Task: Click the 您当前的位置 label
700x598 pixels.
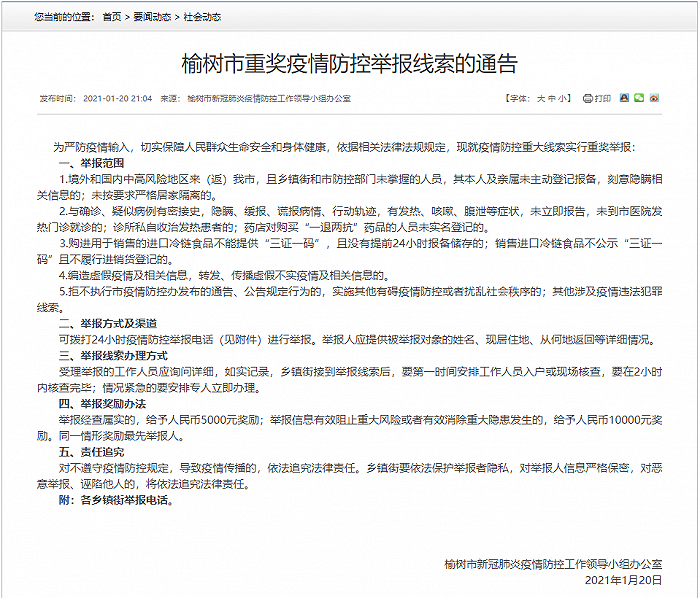Action: click(64, 17)
